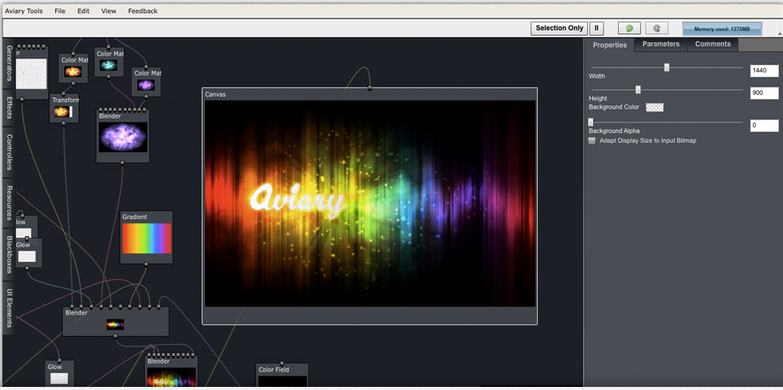Open the File menu
Screen dimensions: 783x390
[x=60, y=11]
